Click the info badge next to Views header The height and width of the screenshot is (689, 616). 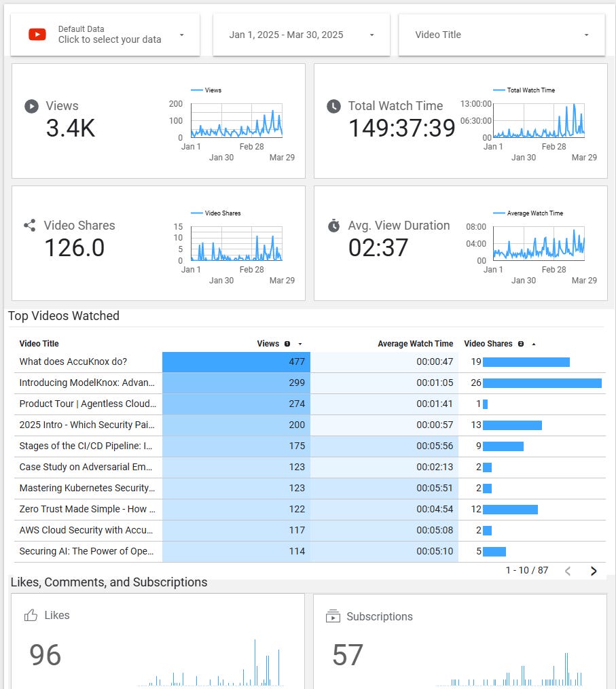[287, 344]
